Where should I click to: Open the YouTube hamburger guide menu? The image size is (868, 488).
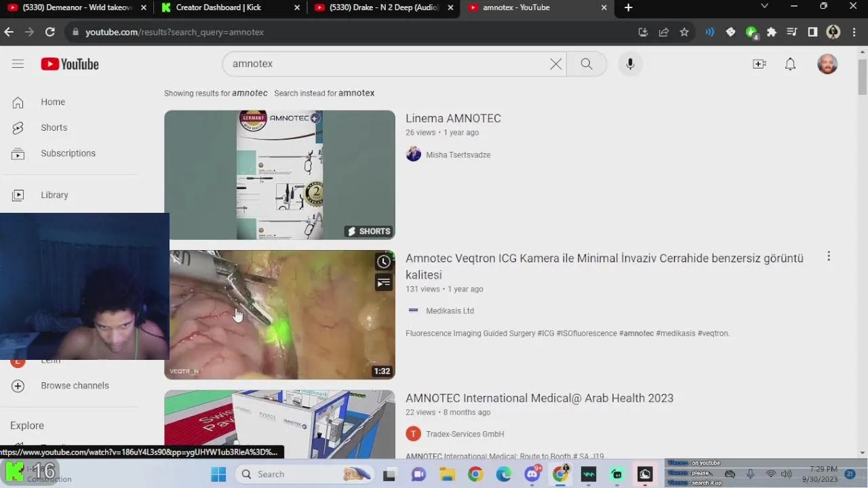[18, 64]
